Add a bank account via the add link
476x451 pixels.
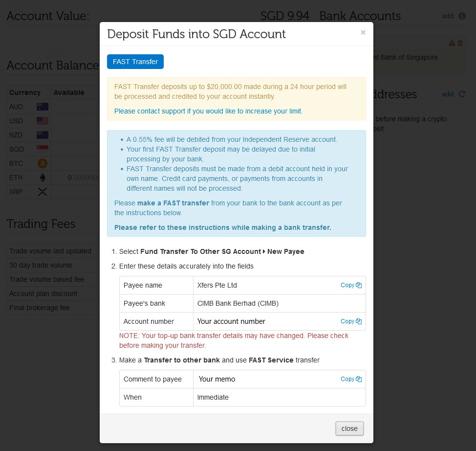click(448, 16)
